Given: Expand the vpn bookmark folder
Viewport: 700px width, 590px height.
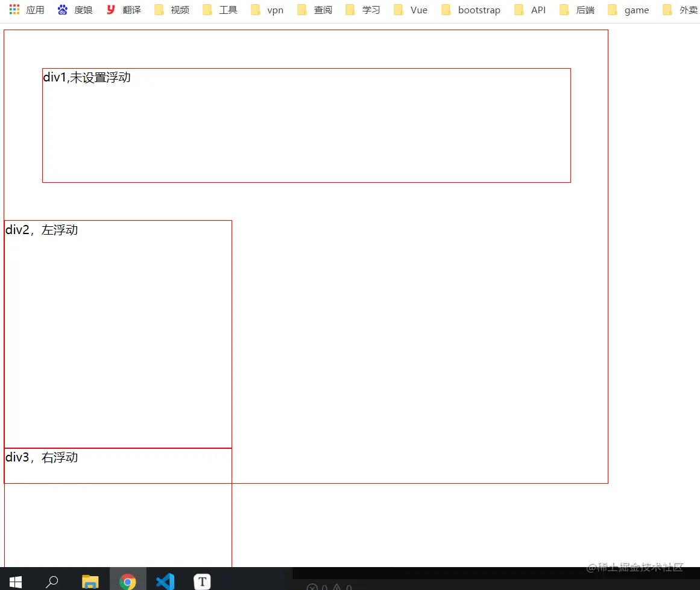Looking at the screenshot, I should click(x=267, y=10).
